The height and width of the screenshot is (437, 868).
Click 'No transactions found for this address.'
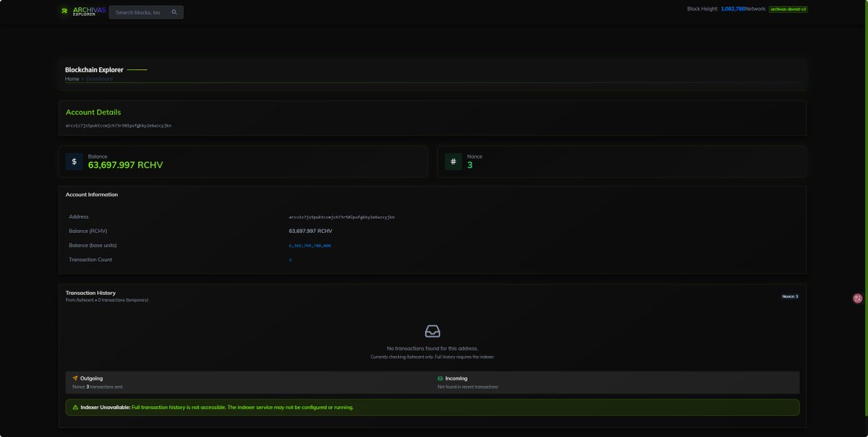coord(433,349)
